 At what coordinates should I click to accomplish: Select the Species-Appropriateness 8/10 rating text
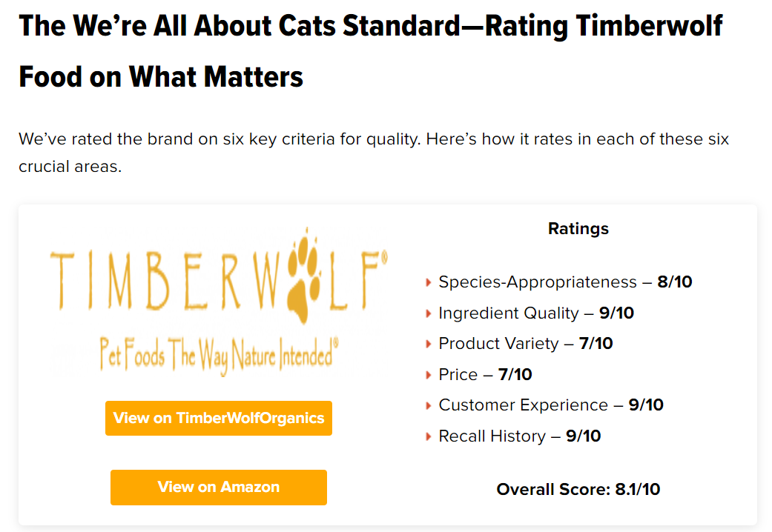point(565,282)
